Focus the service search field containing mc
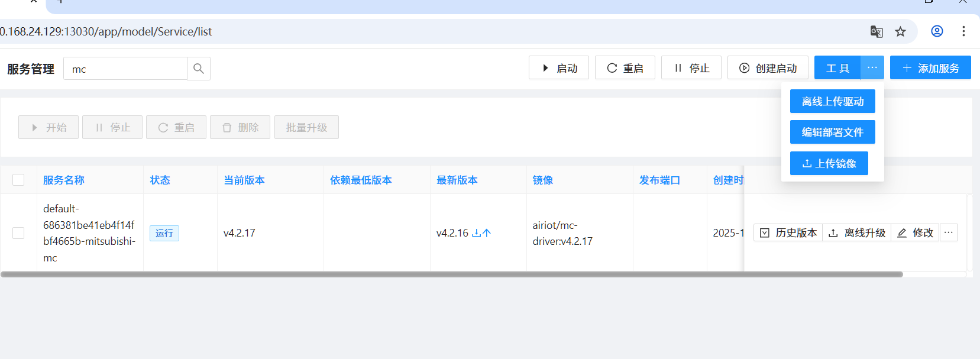The width and height of the screenshot is (980, 359). 125,69
